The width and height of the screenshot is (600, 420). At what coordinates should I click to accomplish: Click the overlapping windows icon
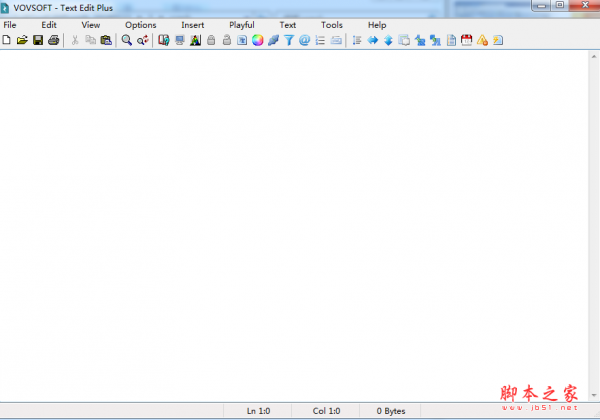(x=404, y=40)
